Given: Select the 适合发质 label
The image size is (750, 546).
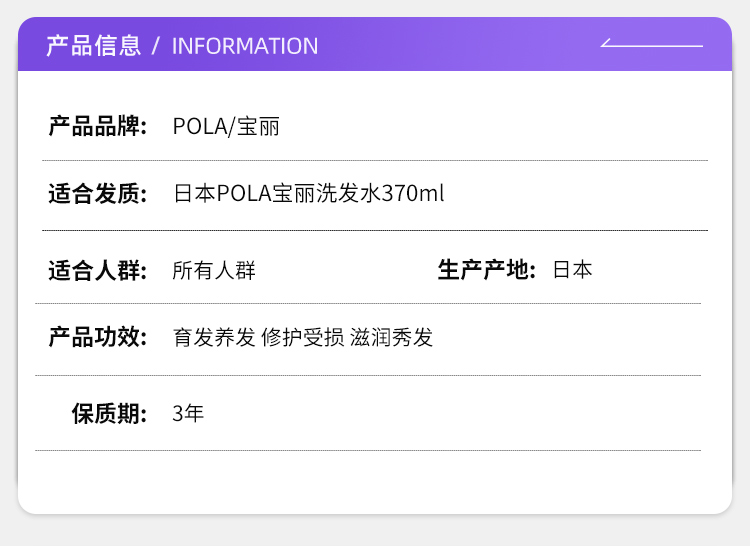Looking at the screenshot, I should coord(97,194).
